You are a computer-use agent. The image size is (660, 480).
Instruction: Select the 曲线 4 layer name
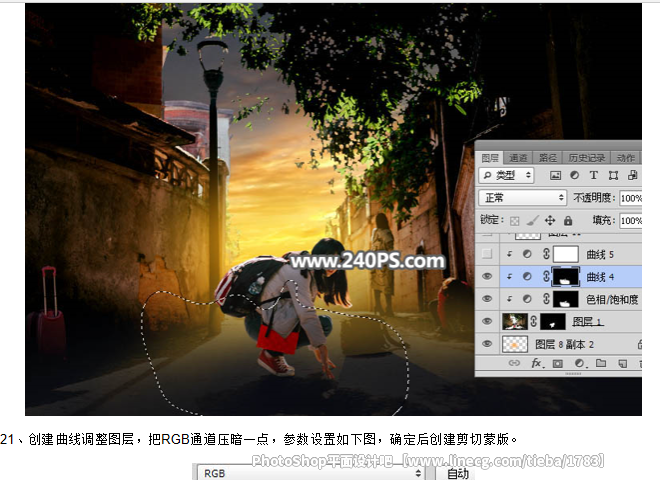coord(600,277)
